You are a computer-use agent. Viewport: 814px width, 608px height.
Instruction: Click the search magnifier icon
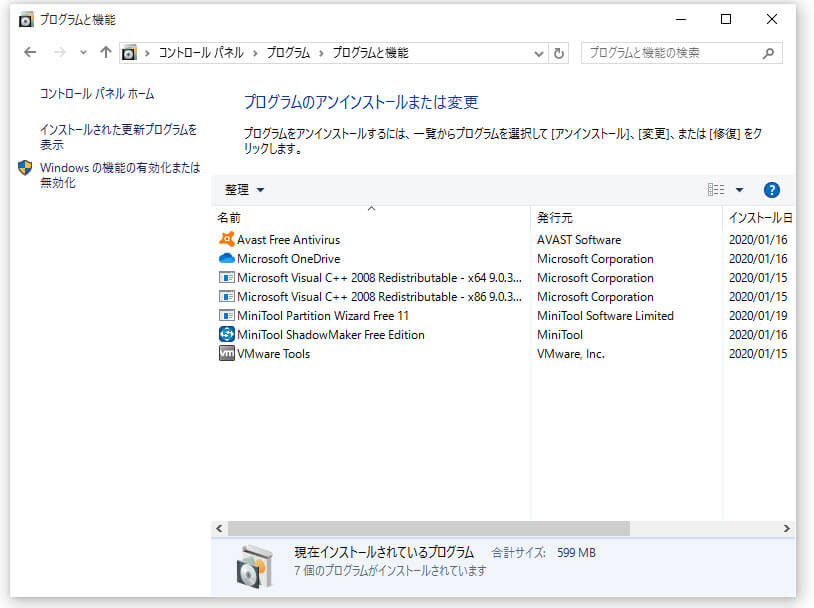pyautogui.click(x=769, y=53)
